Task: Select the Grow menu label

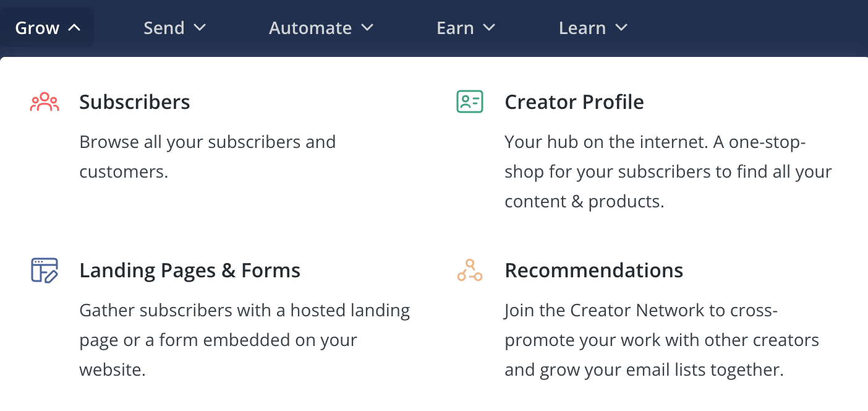Action: click(x=37, y=28)
